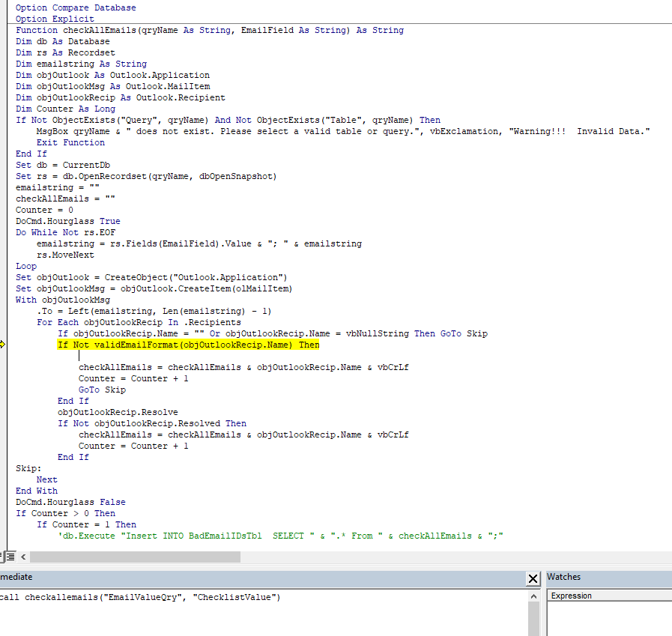672x636 pixels.
Task: Click the Procedure View icon at bottom-left
Action: 2,557
